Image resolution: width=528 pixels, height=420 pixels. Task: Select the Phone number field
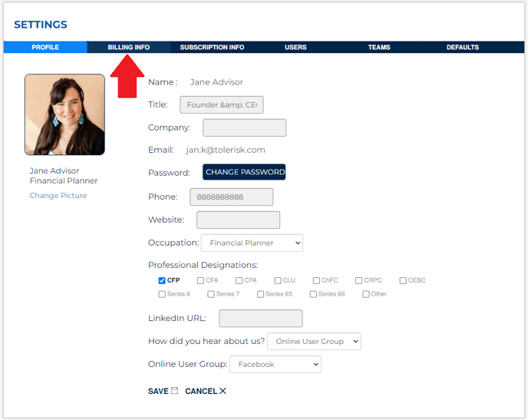[231, 197]
